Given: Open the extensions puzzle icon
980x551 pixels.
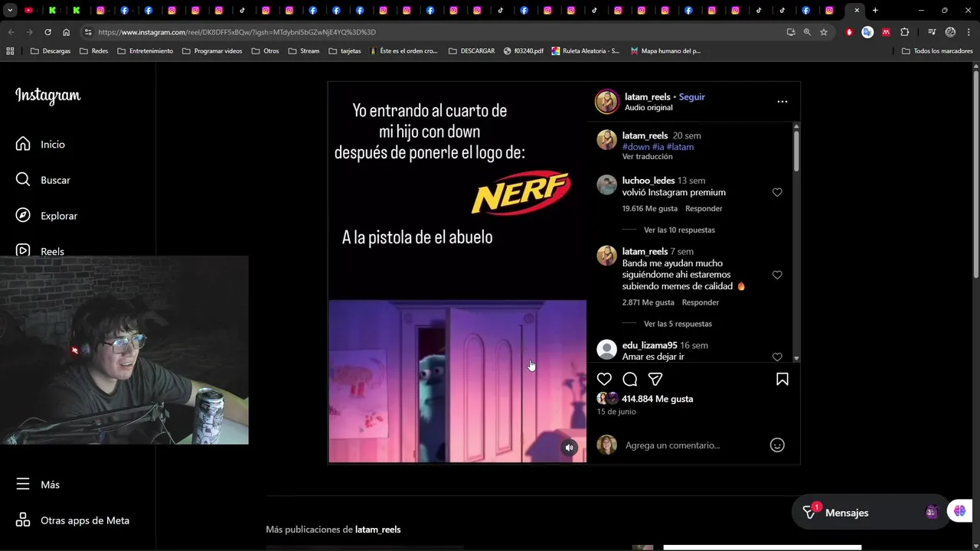Looking at the screenshot, I should (905, 32).
